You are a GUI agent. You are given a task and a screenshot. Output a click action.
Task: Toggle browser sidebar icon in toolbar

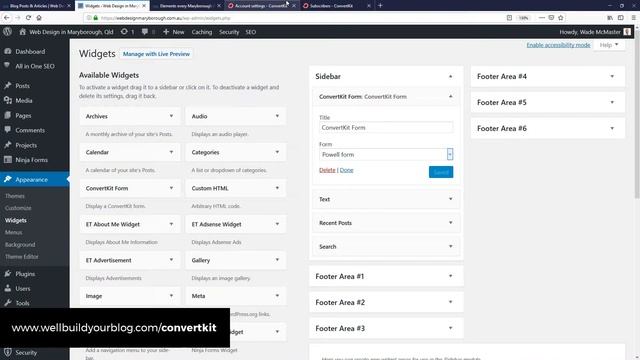pyautogui.click(x=621, y=18)
